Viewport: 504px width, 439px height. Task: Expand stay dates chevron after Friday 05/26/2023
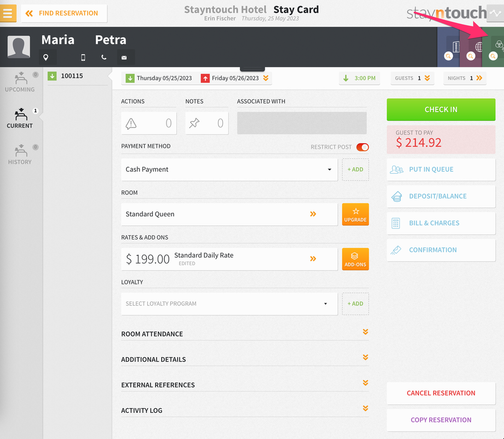pyautogui.click(x=266, y=78)
